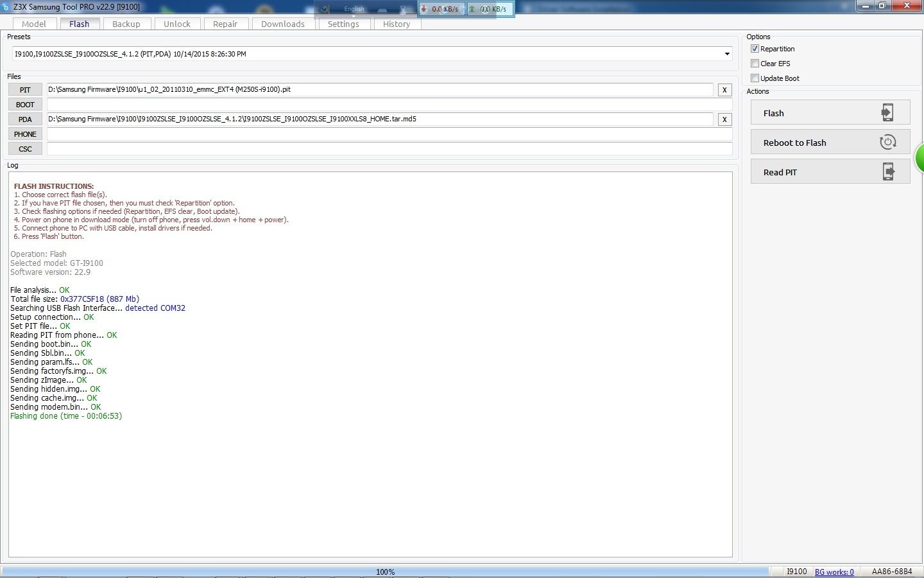Click the download speed arrow indicator
The width and height of the screenshot is (924, 578).
tap(424, 9)
